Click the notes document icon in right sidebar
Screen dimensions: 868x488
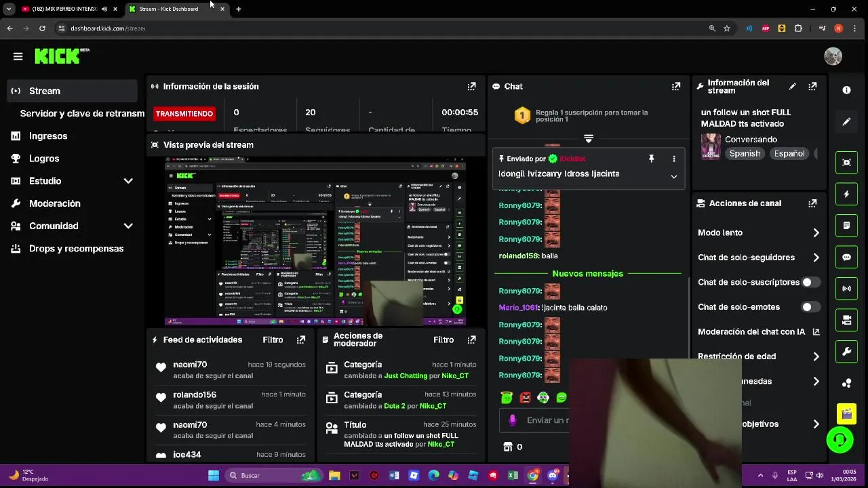click(846, 226)
